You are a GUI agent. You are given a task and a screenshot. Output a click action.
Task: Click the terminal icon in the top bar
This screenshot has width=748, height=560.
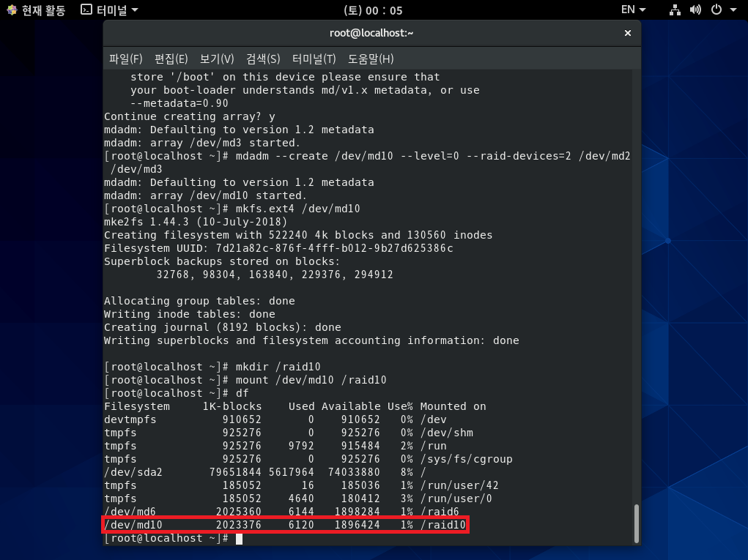[x=86, y=10]
